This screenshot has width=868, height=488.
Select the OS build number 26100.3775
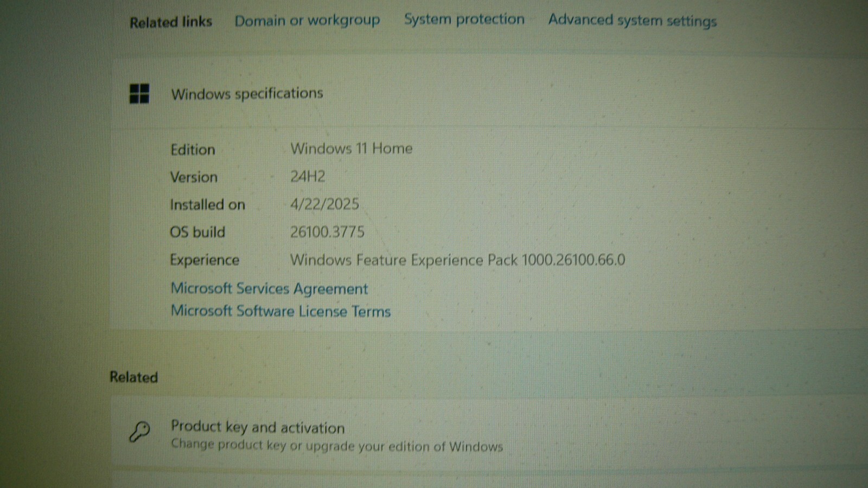[x=327, y=232]
